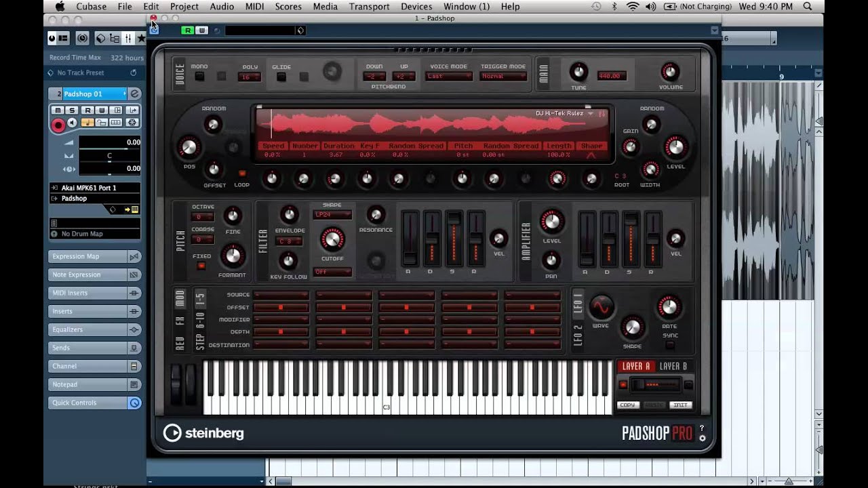Reload track preset icon
The width and height of the screenshot is (868, 488).
pos(133,73)
